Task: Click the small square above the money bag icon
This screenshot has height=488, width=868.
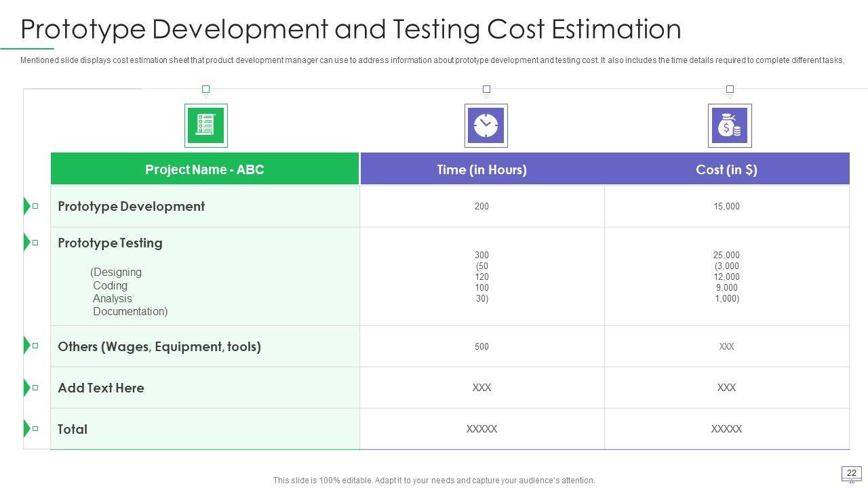Action: click(730, 89)
